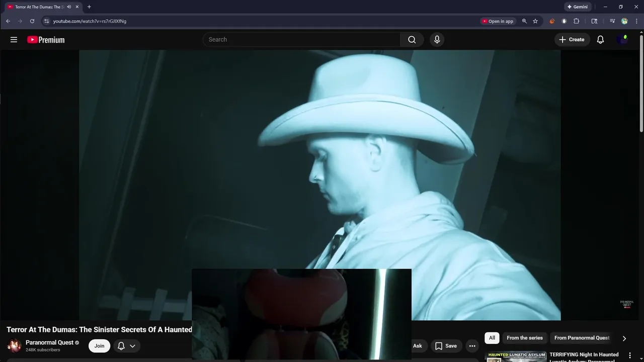
Task: Go back in browser history
Action: tap(8, 21)
